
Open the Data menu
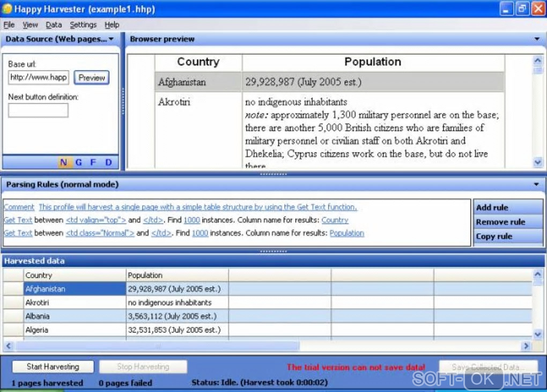pos(54,25)
